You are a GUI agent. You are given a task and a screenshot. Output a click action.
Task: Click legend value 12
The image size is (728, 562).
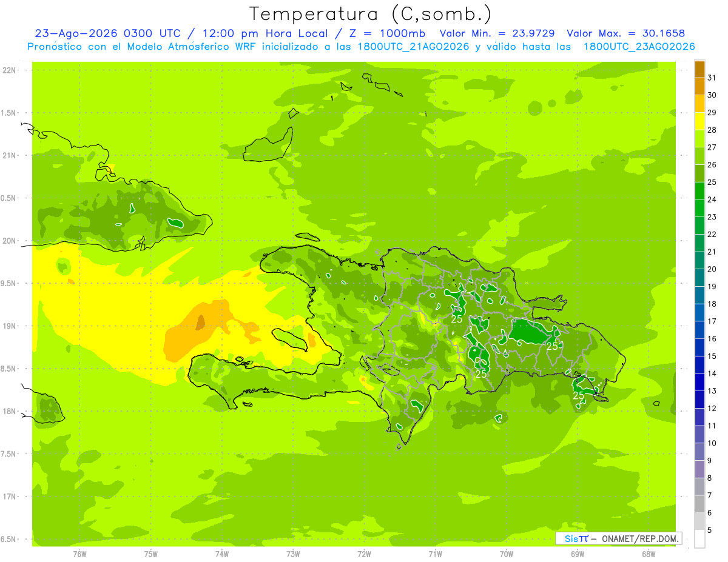click(x=712, y=409)
